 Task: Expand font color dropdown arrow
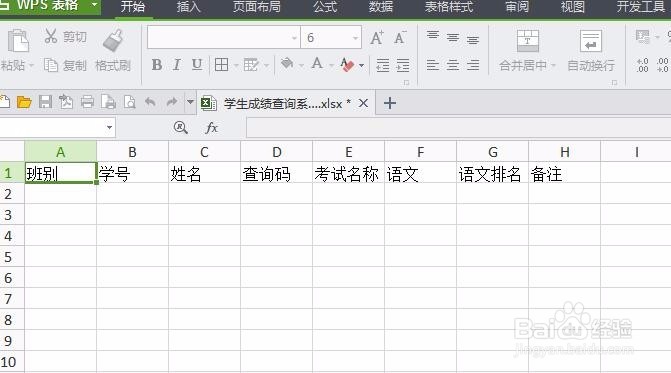pyautogui.click(x=331, y=65)
